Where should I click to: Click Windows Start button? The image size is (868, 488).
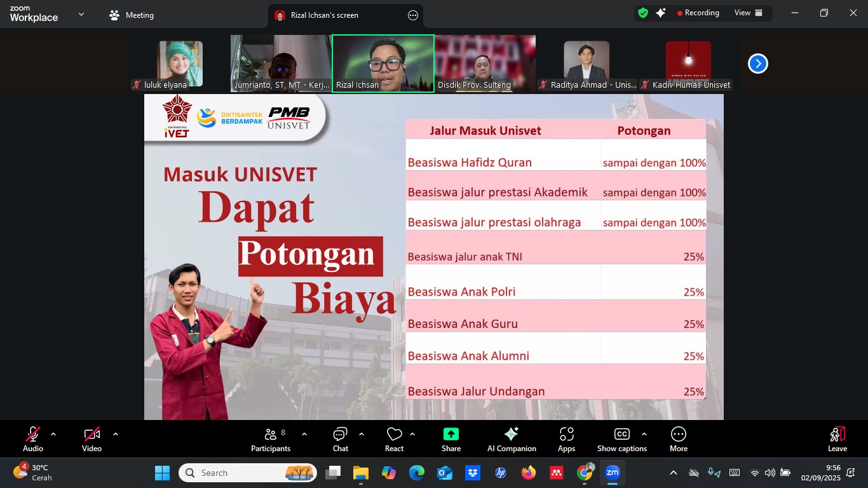click(163, 473)
